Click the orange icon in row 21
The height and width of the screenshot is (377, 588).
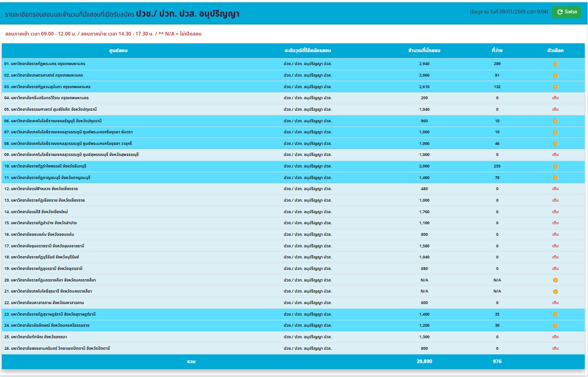coord(555,292)
